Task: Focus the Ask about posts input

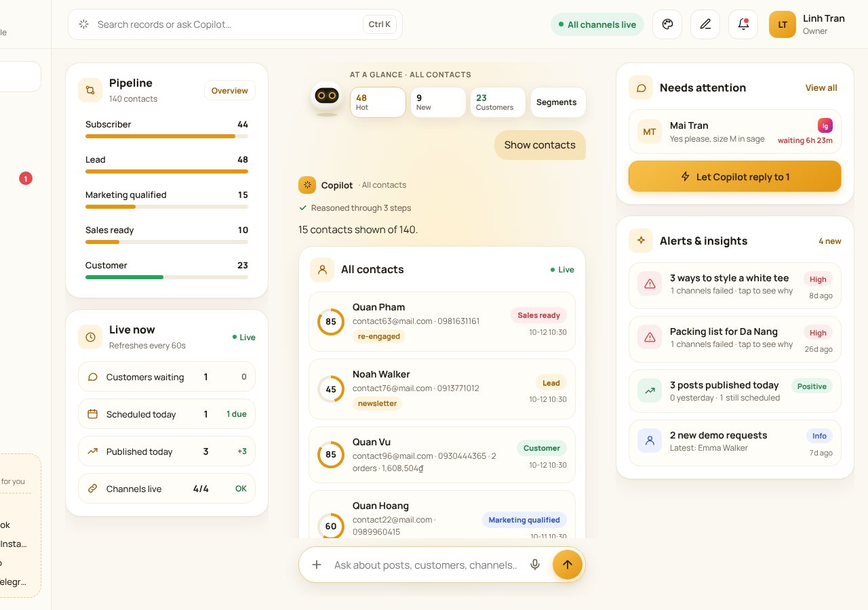Action: tap(425, 565)
